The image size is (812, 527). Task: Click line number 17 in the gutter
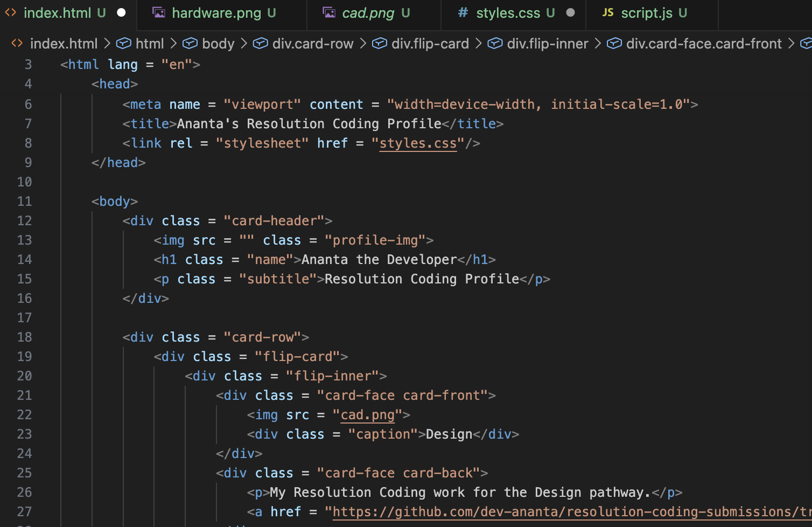[x=24, y=318]
